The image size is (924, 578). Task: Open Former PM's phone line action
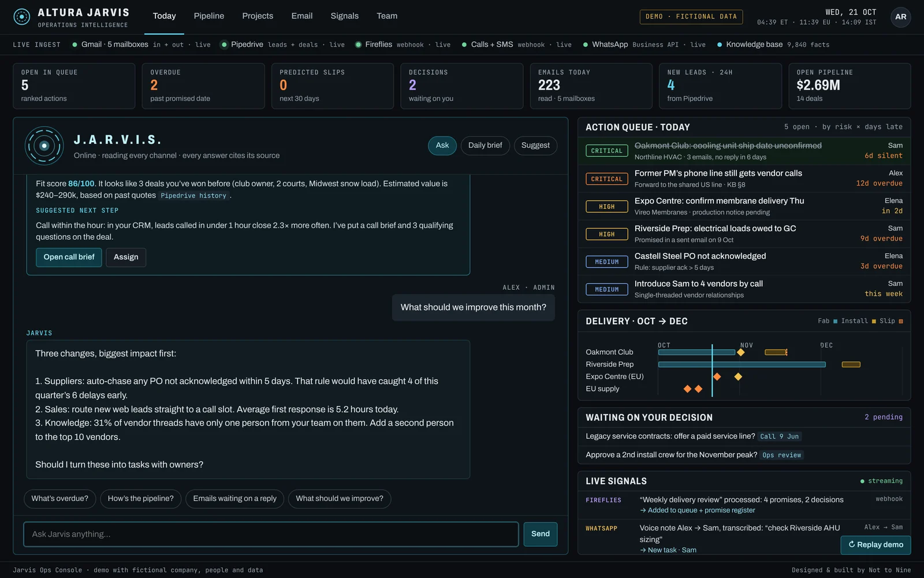coord(744,179)
